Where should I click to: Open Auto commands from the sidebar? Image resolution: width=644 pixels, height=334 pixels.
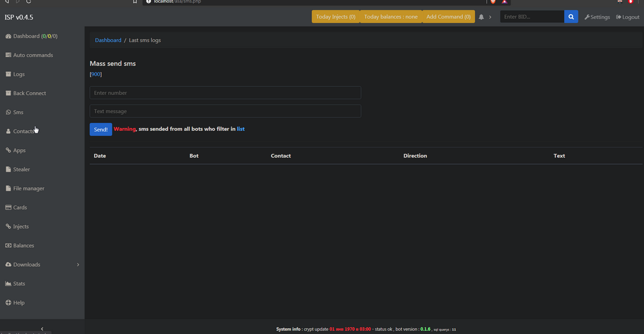pyautogui.click(x=33, y=55)
